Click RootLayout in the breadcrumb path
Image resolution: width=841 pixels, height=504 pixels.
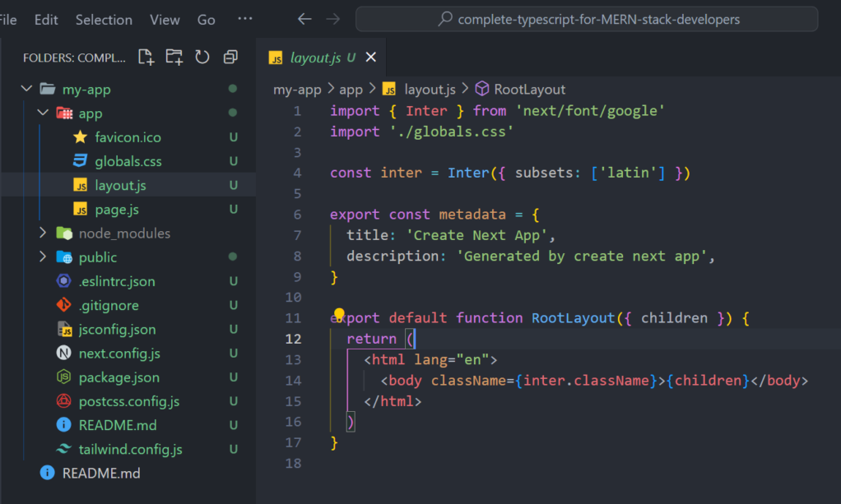pos(529,90)
